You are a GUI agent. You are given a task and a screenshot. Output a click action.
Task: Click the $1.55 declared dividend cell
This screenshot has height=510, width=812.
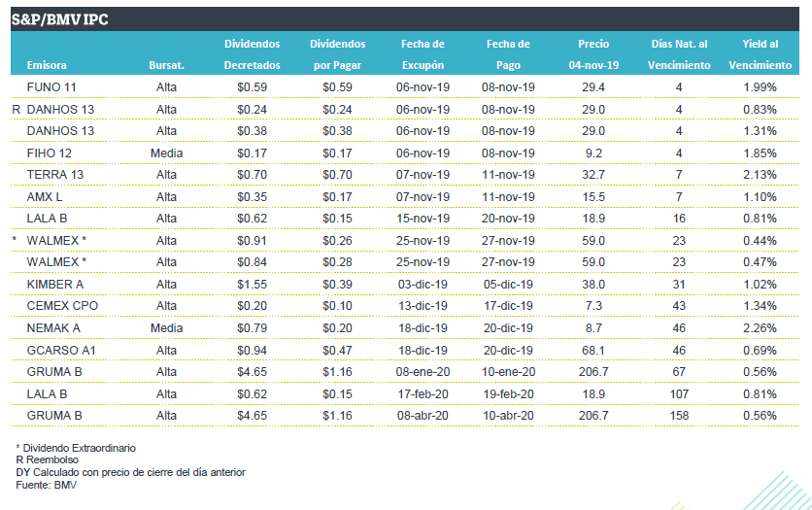coord(252,285)
